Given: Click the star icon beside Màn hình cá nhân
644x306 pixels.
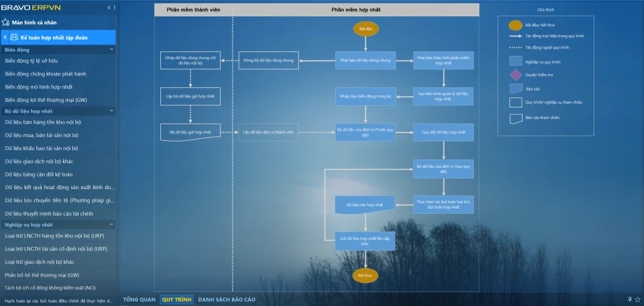Looking at the screenshot, I should [6, 22].
